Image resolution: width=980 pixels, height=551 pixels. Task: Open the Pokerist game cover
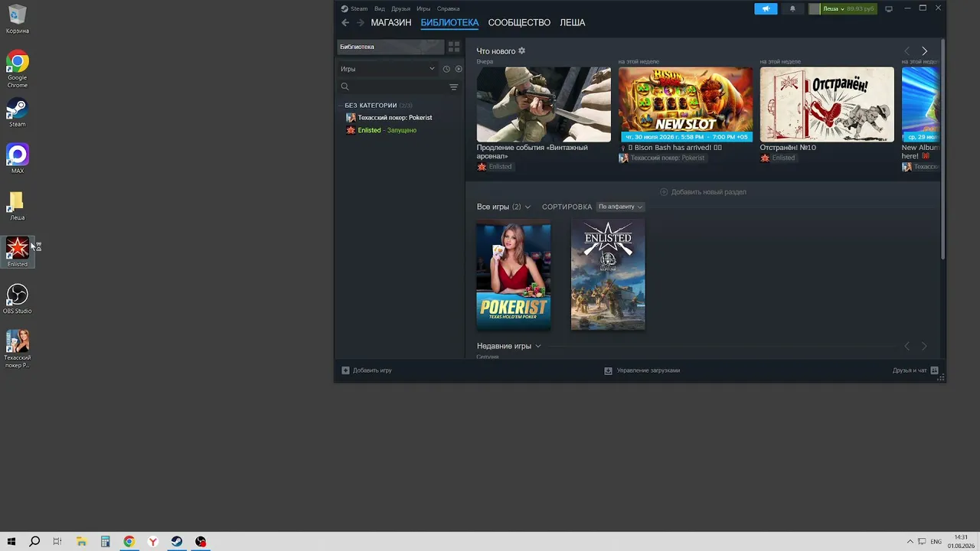pos(513,275)
